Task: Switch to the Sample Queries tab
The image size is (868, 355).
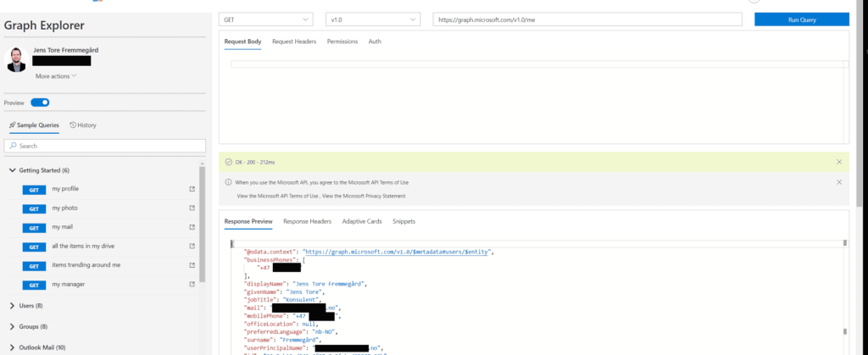Action: (x=34, y=125)
